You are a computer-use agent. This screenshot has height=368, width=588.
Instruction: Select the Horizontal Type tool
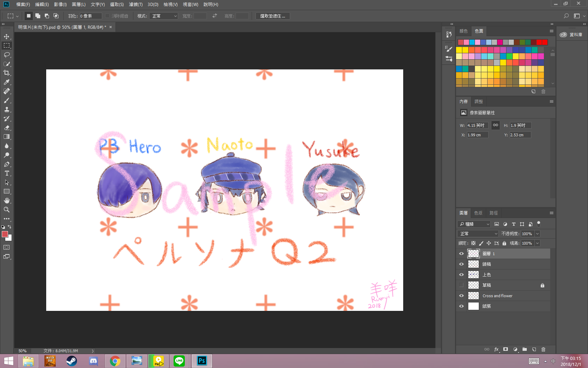(x=7, y=173)
